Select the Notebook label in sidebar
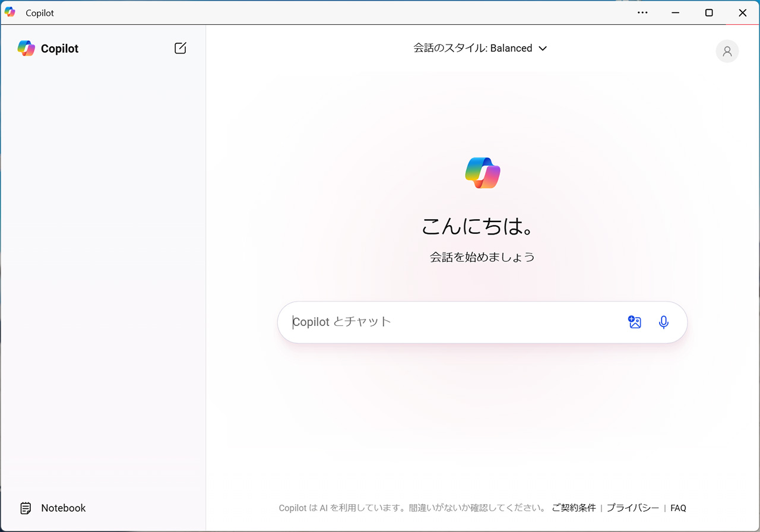Screen dimensions: 760x532 coord(64,508)
